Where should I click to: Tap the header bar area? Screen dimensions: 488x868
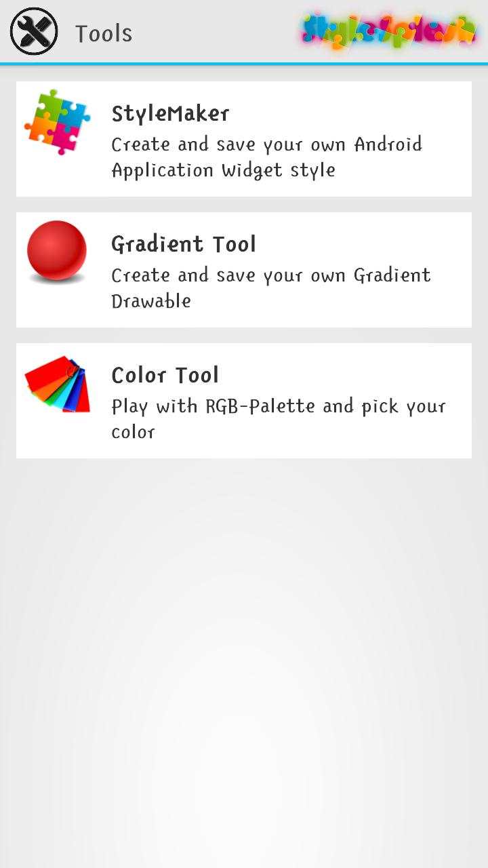pyautogui.click(x=244, y=31)
